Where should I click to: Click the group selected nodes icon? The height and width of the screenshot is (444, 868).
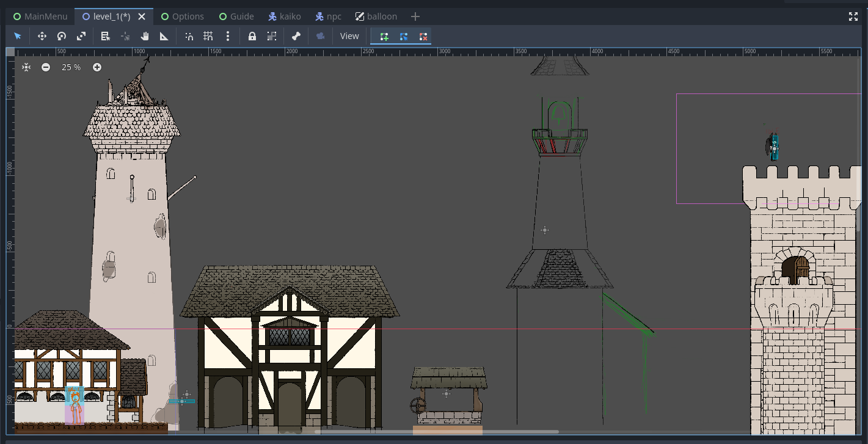coord(272,36)
